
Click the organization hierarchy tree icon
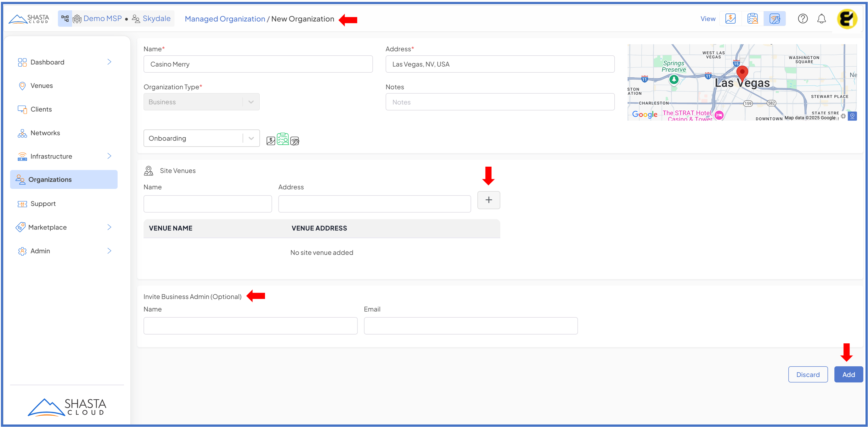click(65, 19)
